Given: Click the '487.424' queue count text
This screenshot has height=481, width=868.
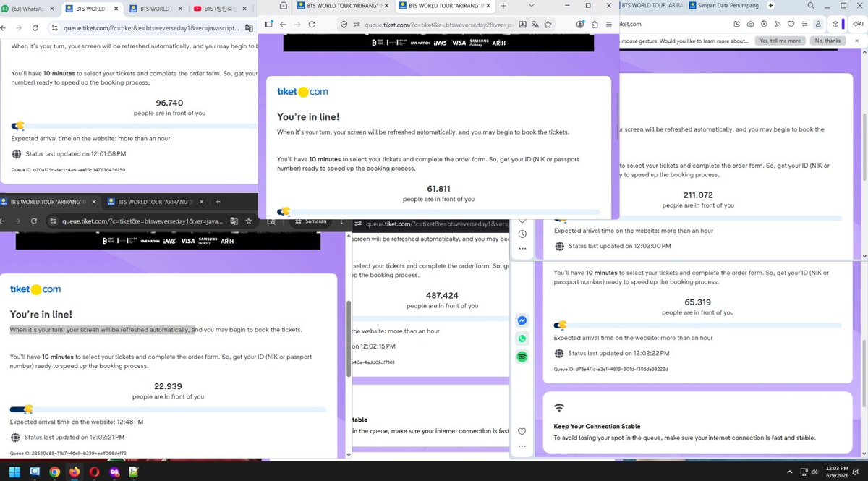Looking at the screenshot, I should point(442,296).
